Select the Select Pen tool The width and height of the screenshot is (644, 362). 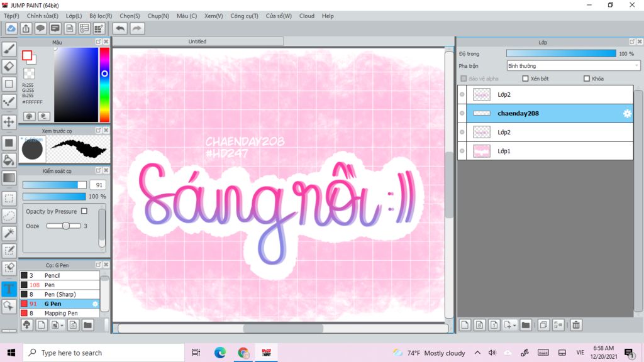tap(9, 250)
